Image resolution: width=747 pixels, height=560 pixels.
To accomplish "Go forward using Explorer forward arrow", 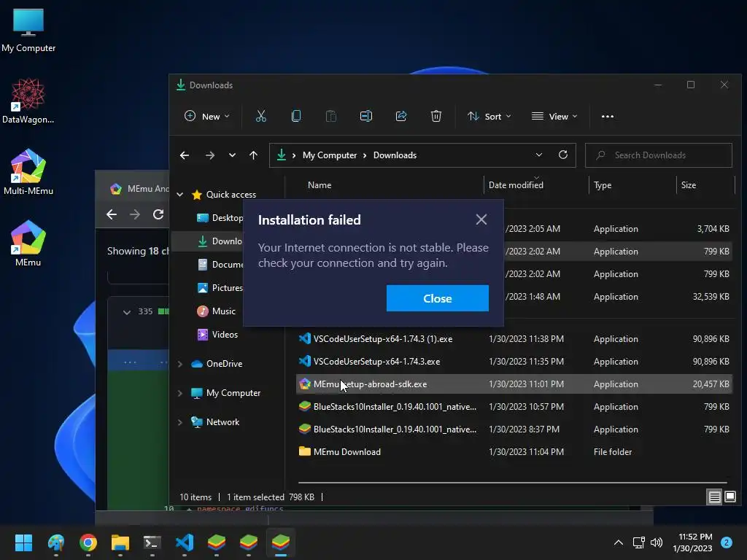I will pos(209,155).
